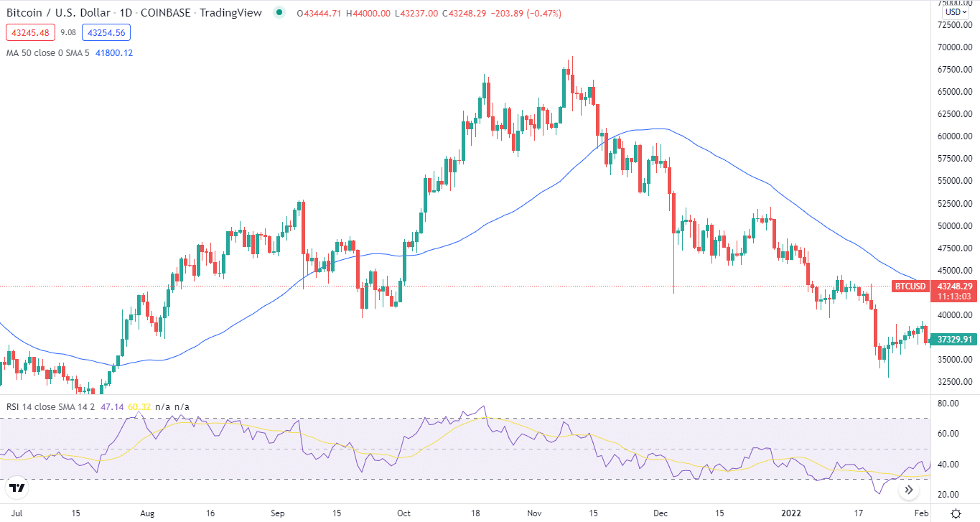
Task: Select the MA 50 close indicator legend
Action: [x=48, y=52]
